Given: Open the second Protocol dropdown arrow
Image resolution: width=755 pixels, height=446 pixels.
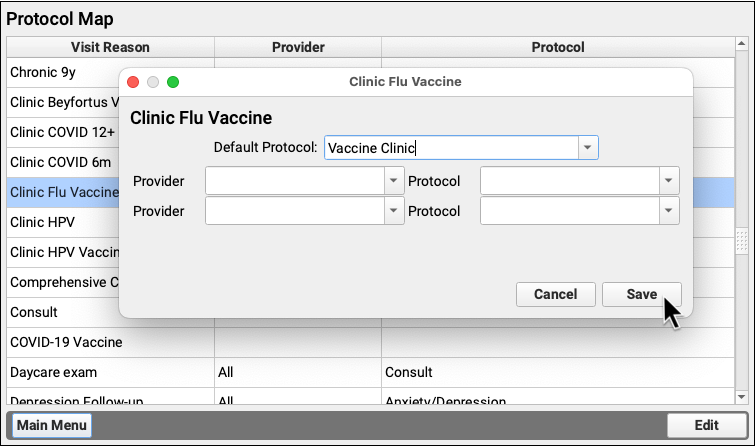Looking at the screenshot, I should (x=669, y=210).
